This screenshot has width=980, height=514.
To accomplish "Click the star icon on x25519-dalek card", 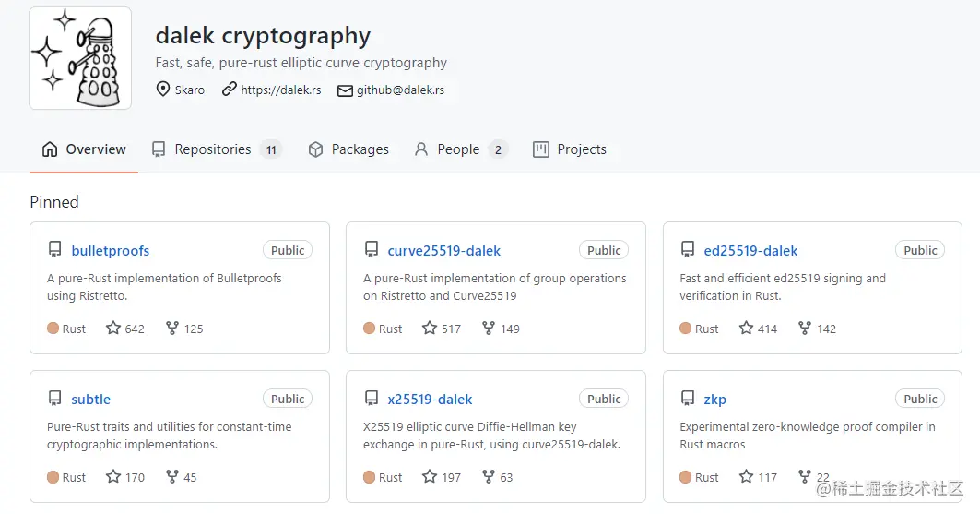I will point(430,477).
